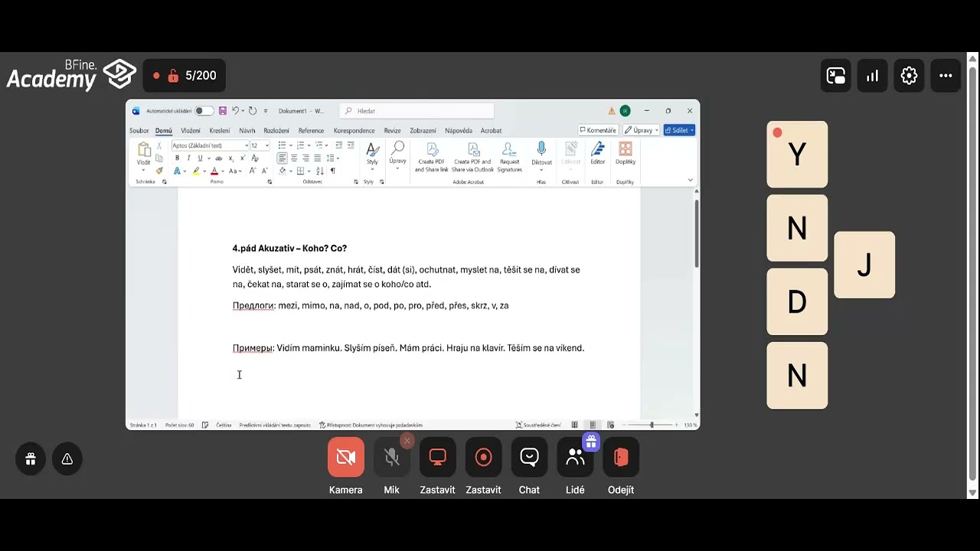Open the Editor pane button
980x551 pixels.
click(x=598, y=154)
